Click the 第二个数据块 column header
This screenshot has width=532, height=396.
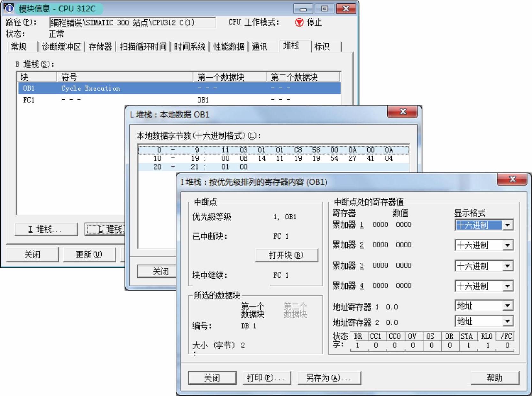(303, 77)
